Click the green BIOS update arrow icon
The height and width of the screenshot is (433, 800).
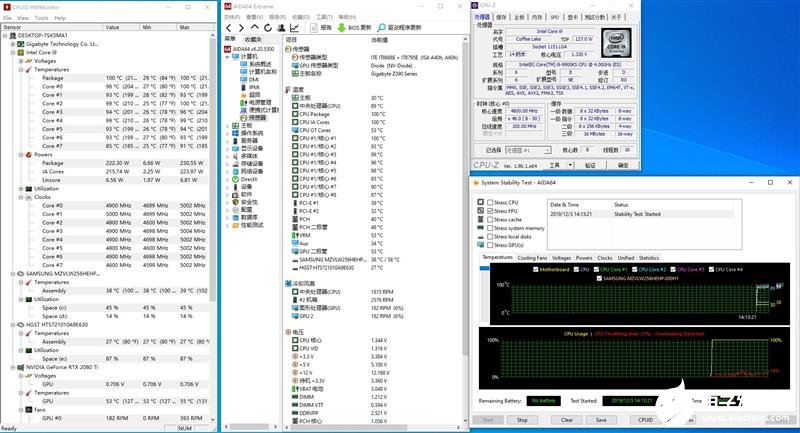click(x=341, y=28)
